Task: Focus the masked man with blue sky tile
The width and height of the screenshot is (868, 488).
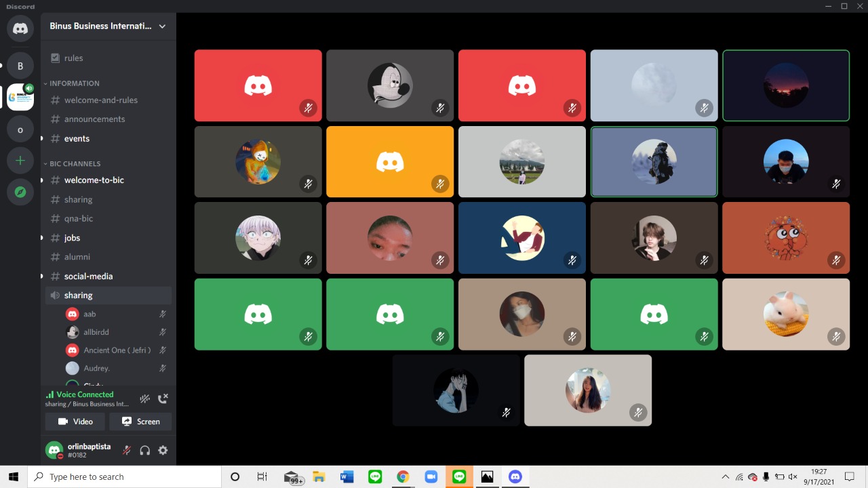Action: point(786,161)
